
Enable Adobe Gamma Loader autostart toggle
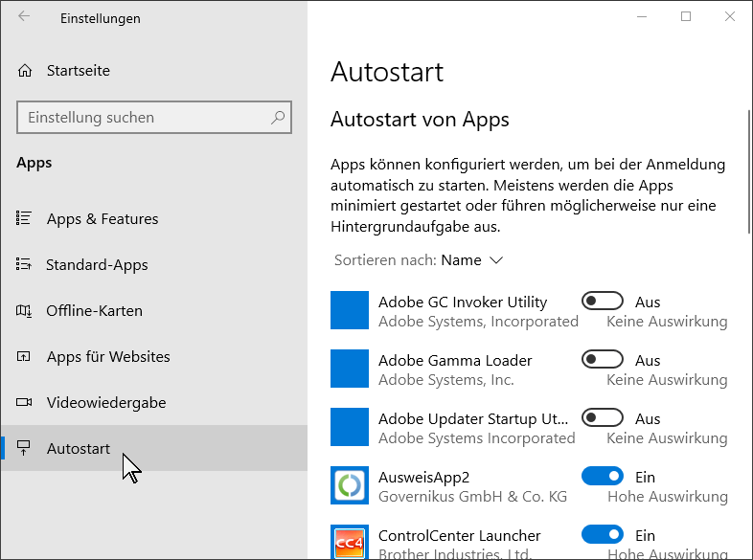[x=603, y=359]
